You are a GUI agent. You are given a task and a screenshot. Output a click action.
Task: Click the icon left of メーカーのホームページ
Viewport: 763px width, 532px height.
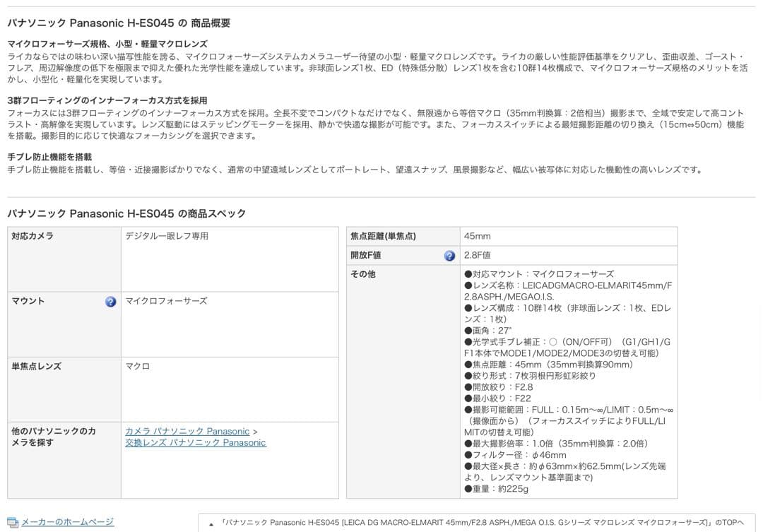(13, 522)
